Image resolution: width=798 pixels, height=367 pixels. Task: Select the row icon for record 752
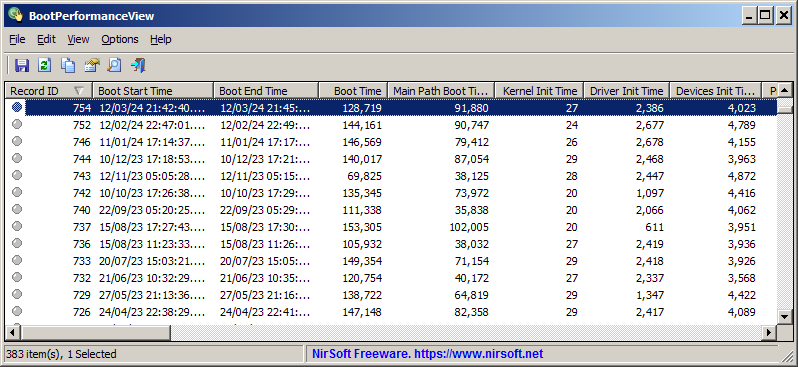pyautogui.click(x=17, y=124)
